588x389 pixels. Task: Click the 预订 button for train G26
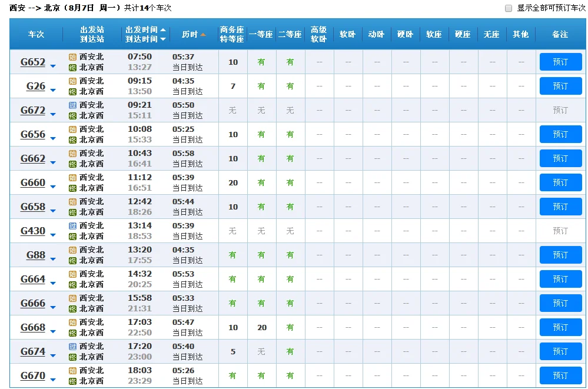pos(560,85)
